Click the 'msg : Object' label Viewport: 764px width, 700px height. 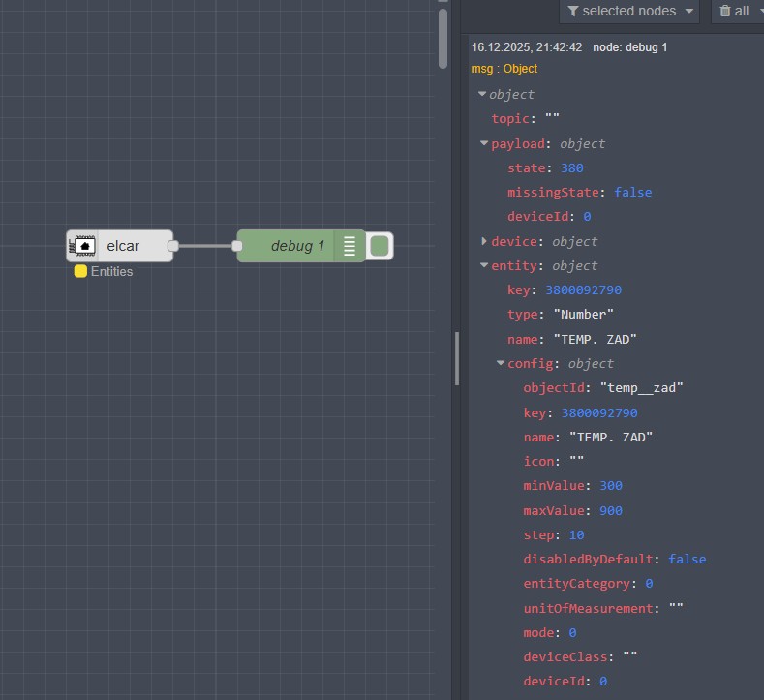[504, 69]
